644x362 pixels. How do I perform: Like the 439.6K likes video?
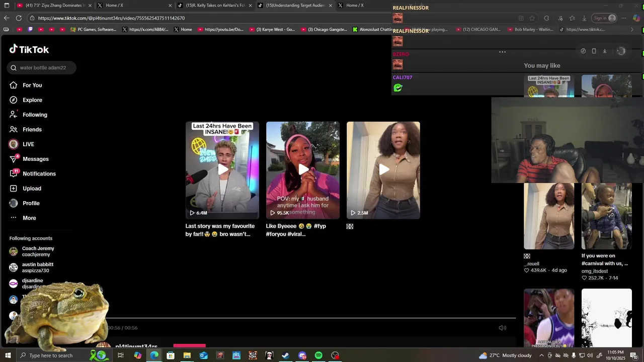[527, 270]
